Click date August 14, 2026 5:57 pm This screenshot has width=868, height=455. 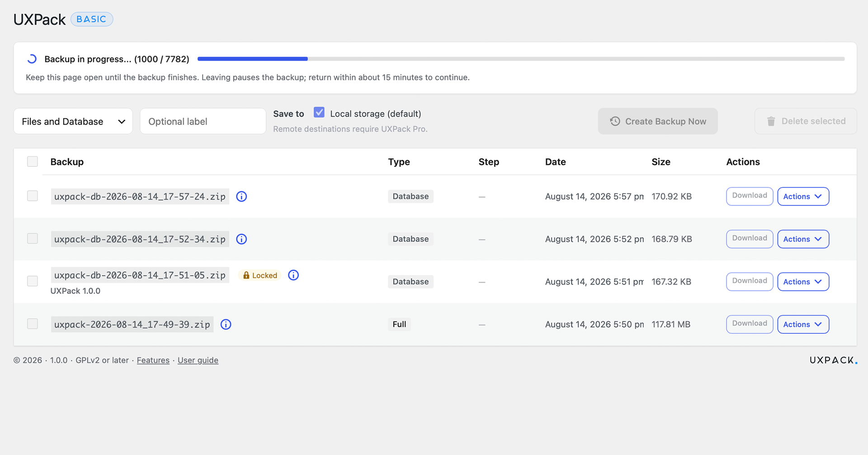[x=594, y=196]
